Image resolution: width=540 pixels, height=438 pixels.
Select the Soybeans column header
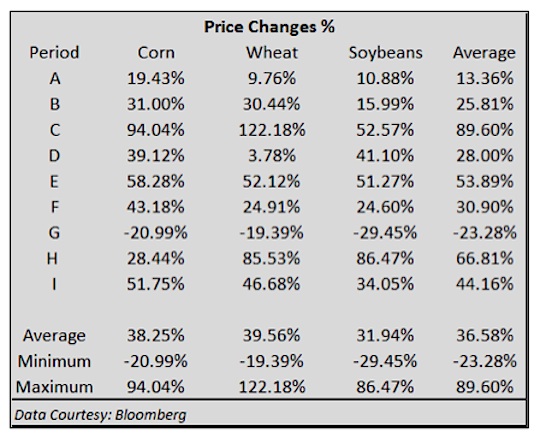[x=385, y=53]
